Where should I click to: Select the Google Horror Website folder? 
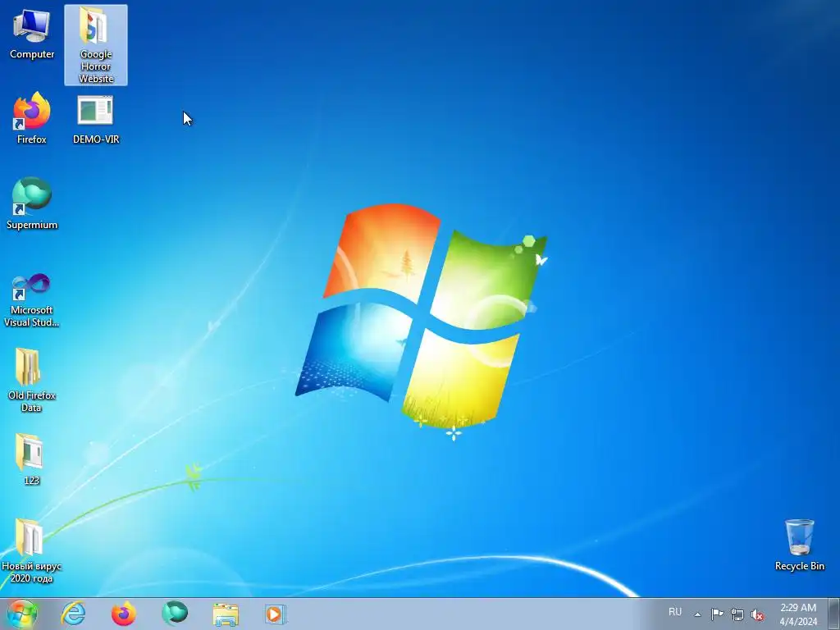96,45
